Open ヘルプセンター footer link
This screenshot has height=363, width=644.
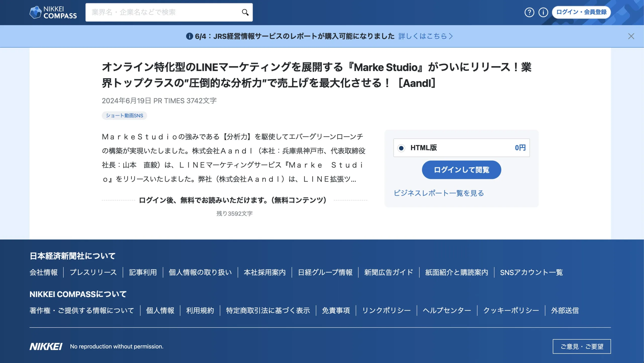[x=447, y=310]
